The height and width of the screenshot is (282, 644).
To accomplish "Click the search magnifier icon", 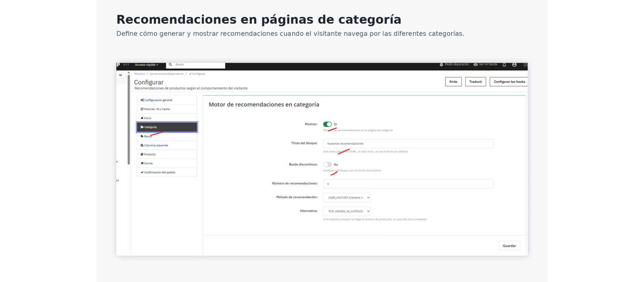I will tap(170, 64).
